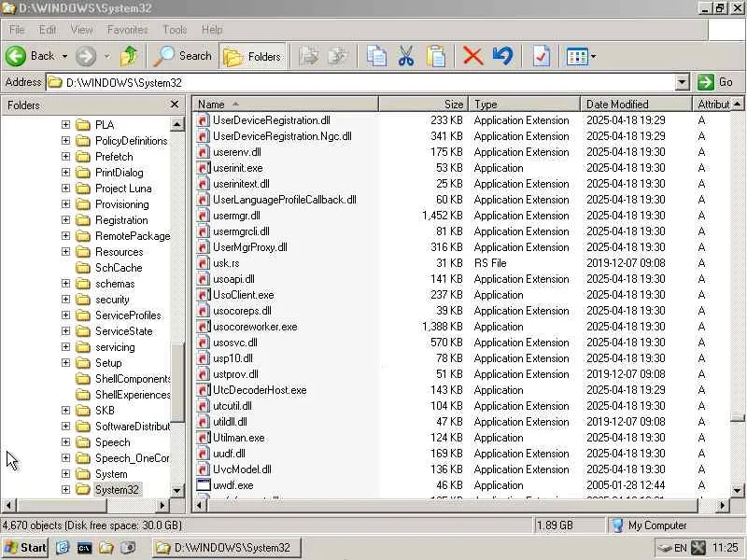
Task: Open the Tools menu
Action: [175, 30]
